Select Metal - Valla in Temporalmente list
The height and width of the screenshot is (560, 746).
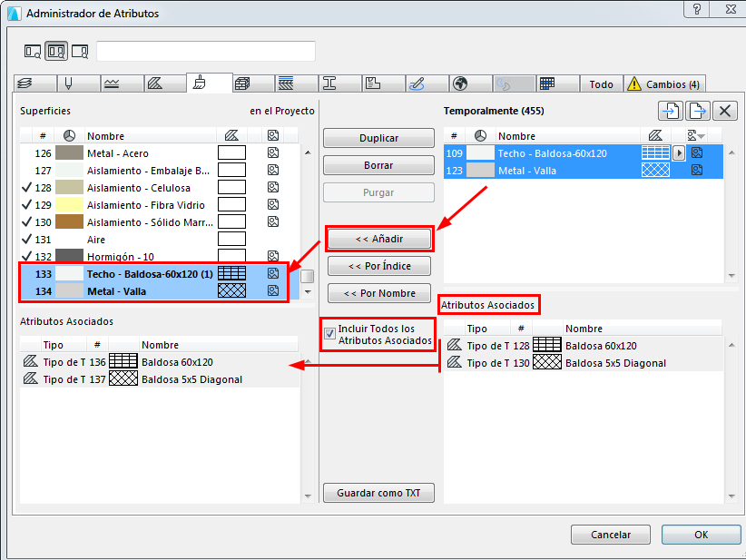pyautogui.click(x=584, y=171)
